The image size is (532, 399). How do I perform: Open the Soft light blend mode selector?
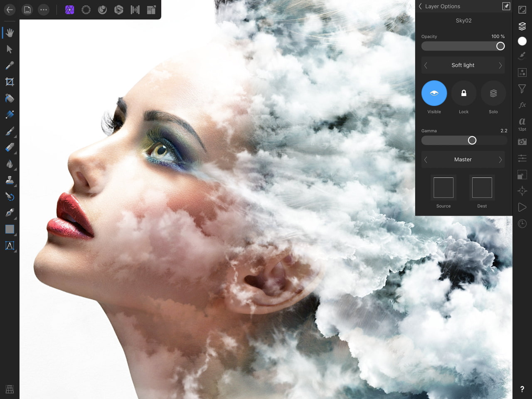463,65
